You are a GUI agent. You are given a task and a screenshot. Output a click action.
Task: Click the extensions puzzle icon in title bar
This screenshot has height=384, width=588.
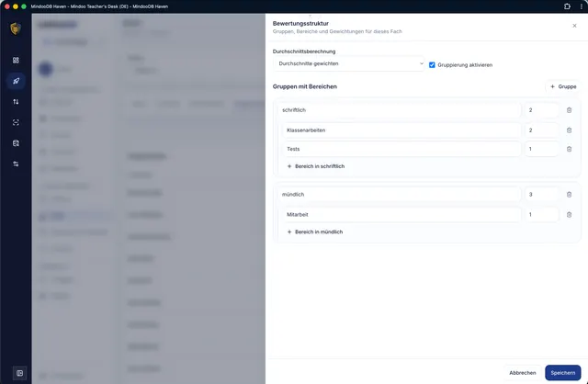[x=567, y=6]
